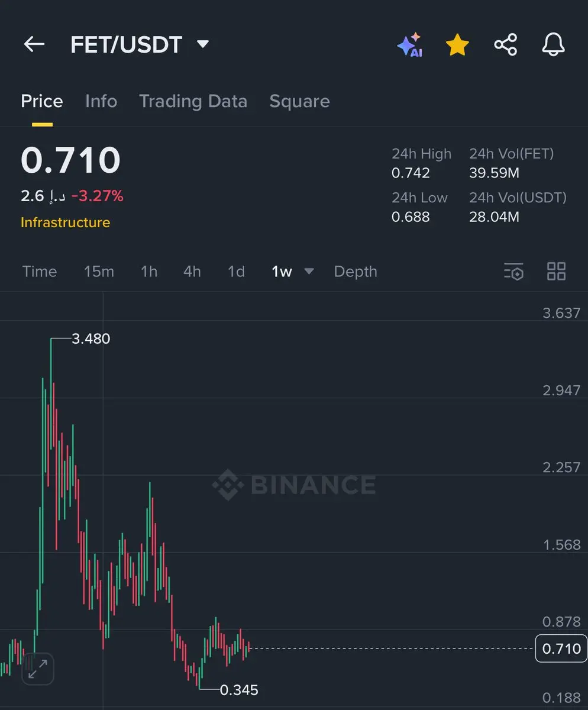Screen dimensions: 588x710
Task: Open the AI sparkle assistant icon
Action: click(409, 45)
